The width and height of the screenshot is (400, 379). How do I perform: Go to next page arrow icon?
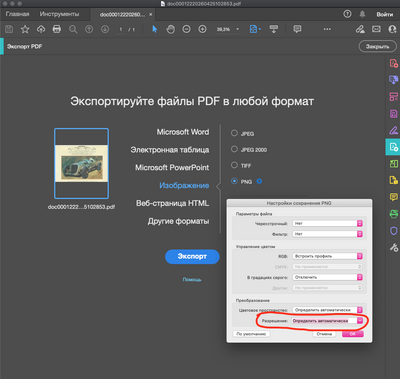click(105, 29)
